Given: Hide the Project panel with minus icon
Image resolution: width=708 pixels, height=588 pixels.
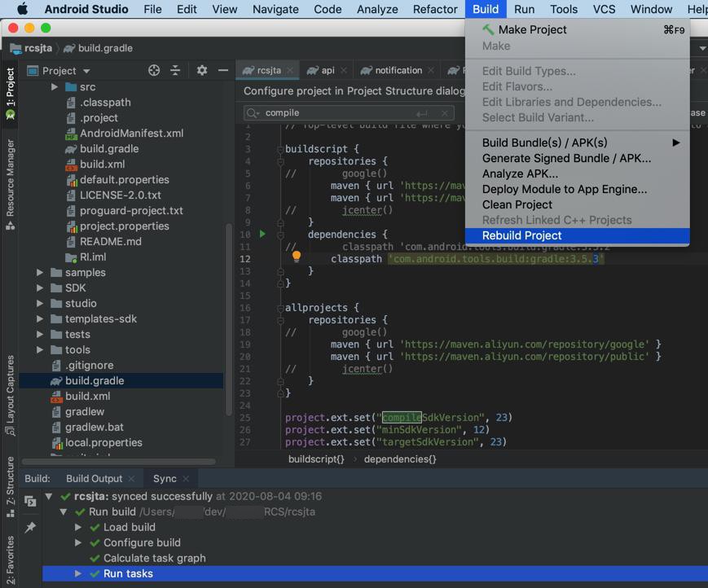Looking at the screenshot, I should (223, 70).
